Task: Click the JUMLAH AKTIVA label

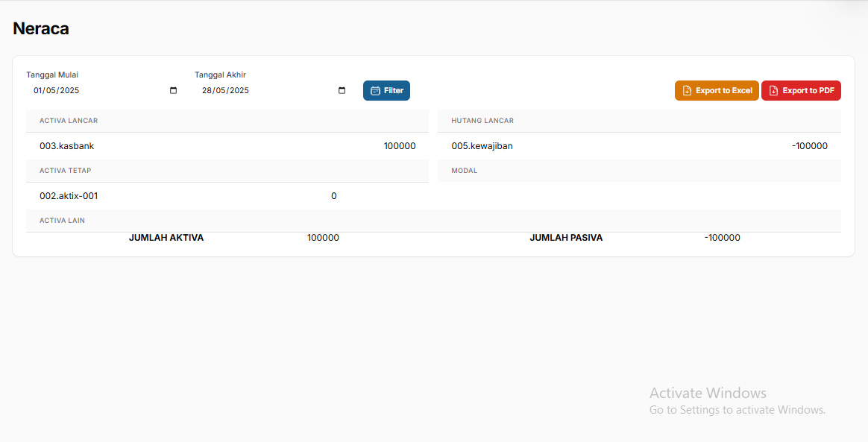Action: (x=166, y=238)
